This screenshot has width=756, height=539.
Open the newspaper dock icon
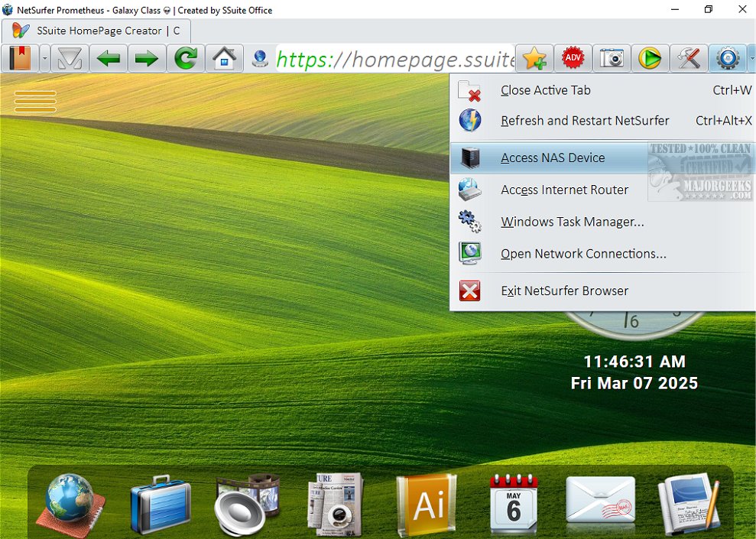[336, 505]
